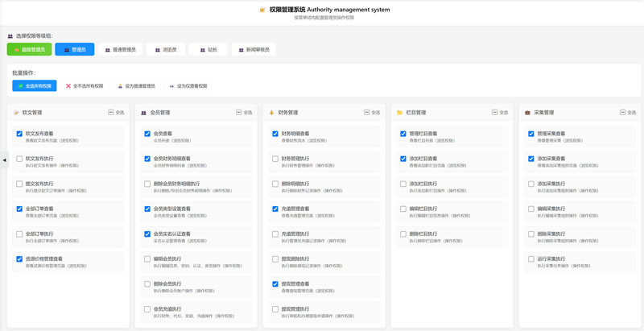The height and width of the screenshot is (331, 644).
Task: Click the 全不选所有权限 batch button
Action: [x=85, y=86]
